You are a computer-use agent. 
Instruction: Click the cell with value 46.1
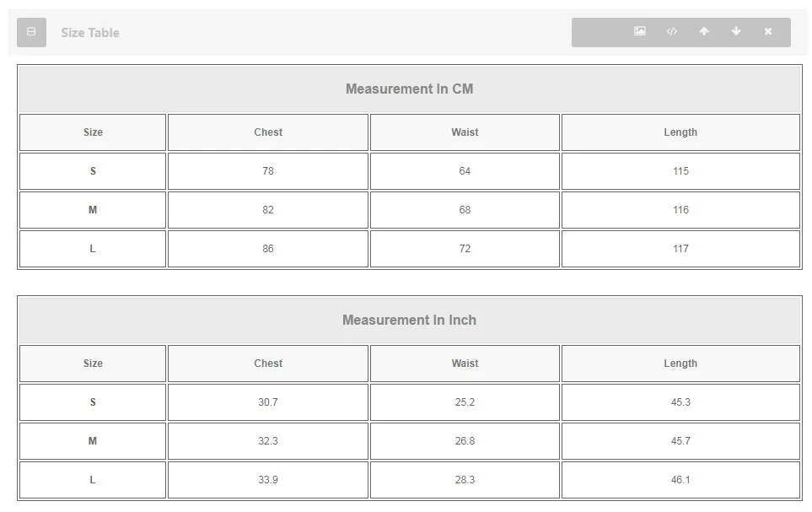coord(680,480)
